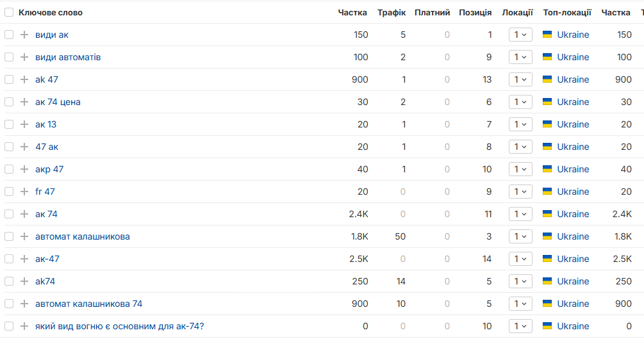Select checkbox for 'автомат калашникова 74' row
This screenshot has width=644, height=344.
9,304
